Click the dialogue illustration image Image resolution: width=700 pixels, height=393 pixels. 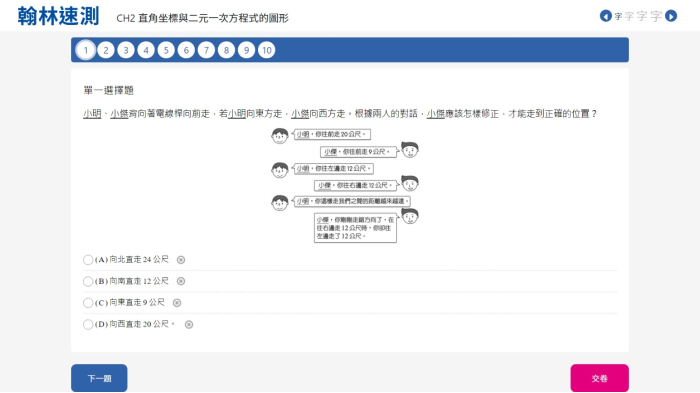345,185
